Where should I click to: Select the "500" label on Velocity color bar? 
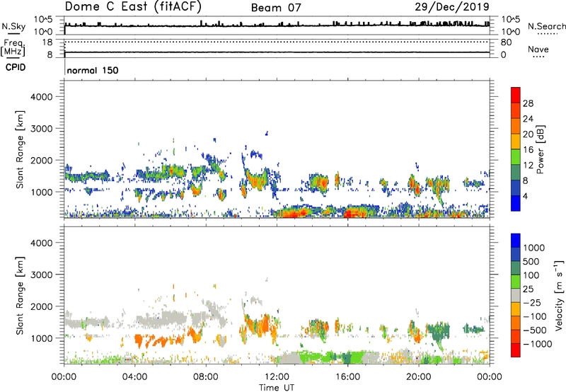tap(531, 261)
